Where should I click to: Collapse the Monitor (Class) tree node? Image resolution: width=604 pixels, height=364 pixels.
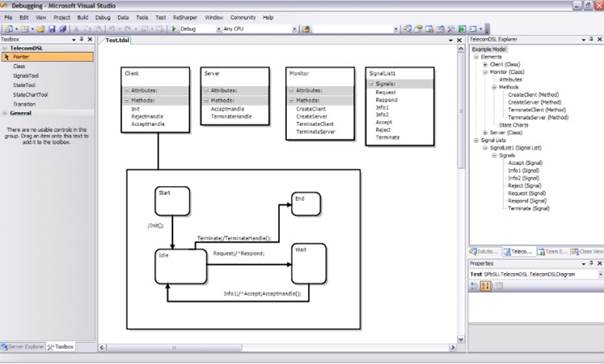[485, 72]
